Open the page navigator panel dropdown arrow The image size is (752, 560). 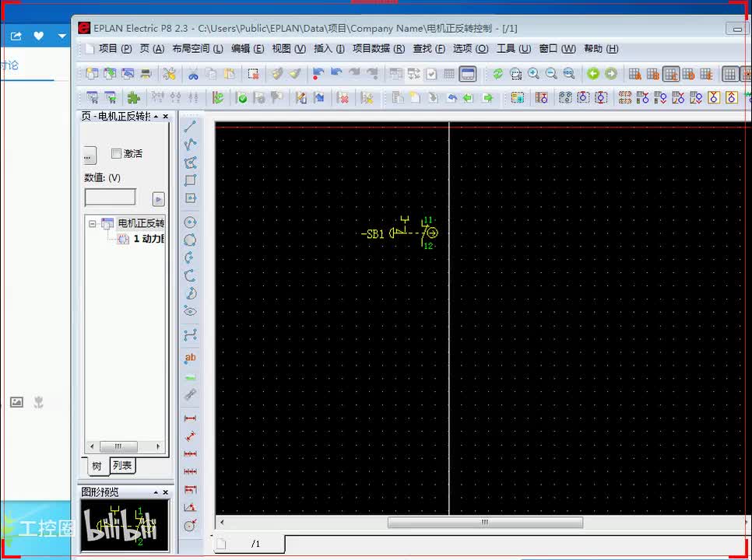156,117
